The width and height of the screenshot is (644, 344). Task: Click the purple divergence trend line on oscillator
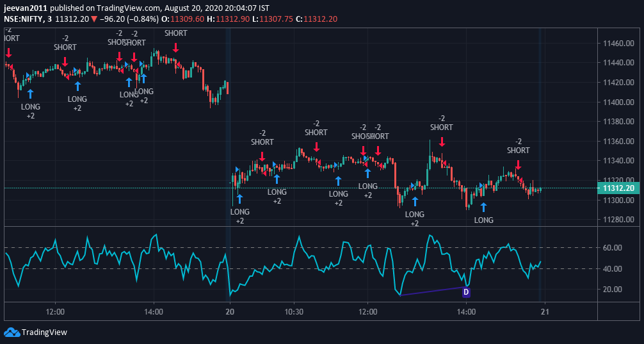tap(433, 291)
